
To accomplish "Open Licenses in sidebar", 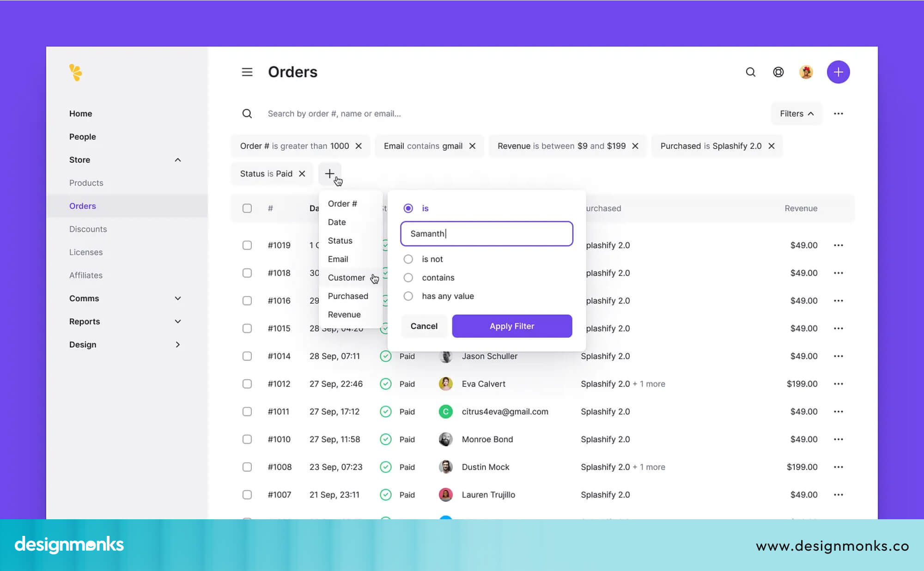I will pyautogui.click(x=86, y=252).
